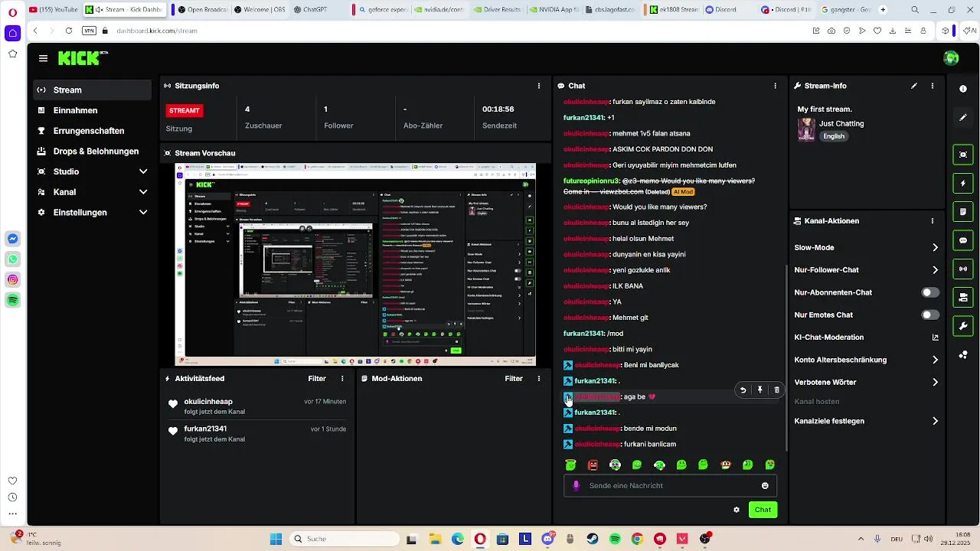980x551 pixels.
Task: Toggle the notes panel icon in right toolbar
Action: click(963, 211)
